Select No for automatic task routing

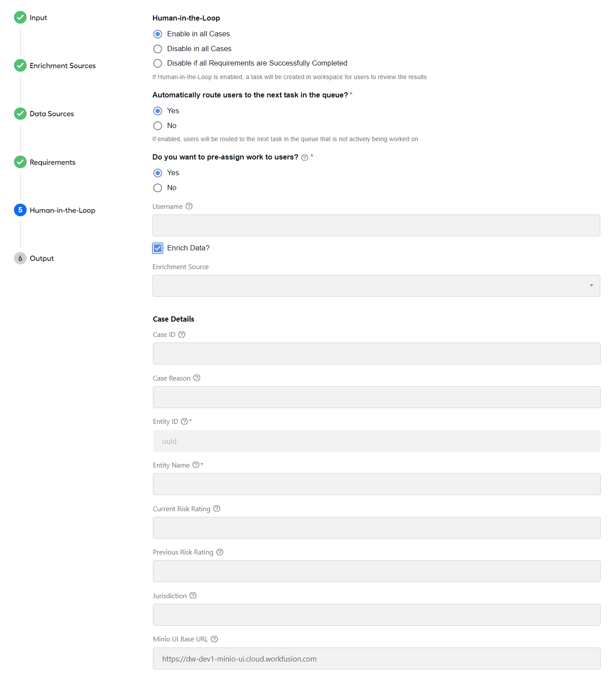coord(158,126)
